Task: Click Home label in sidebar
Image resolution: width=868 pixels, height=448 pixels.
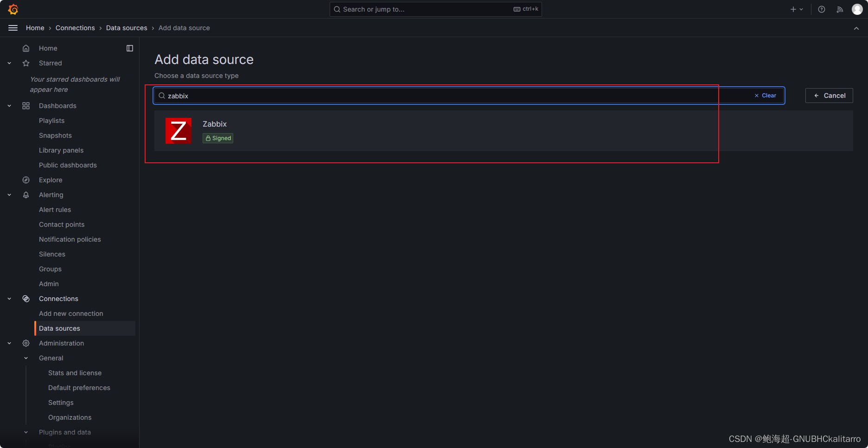Action: [48, 48]
